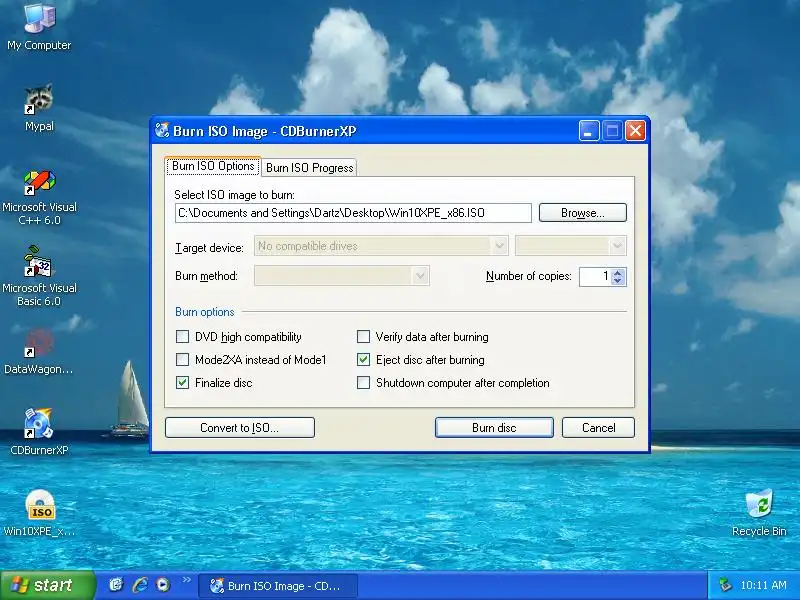This screenshot has width=800, height=600.
Task: Open the Target device dropdown
Action: 381,246
